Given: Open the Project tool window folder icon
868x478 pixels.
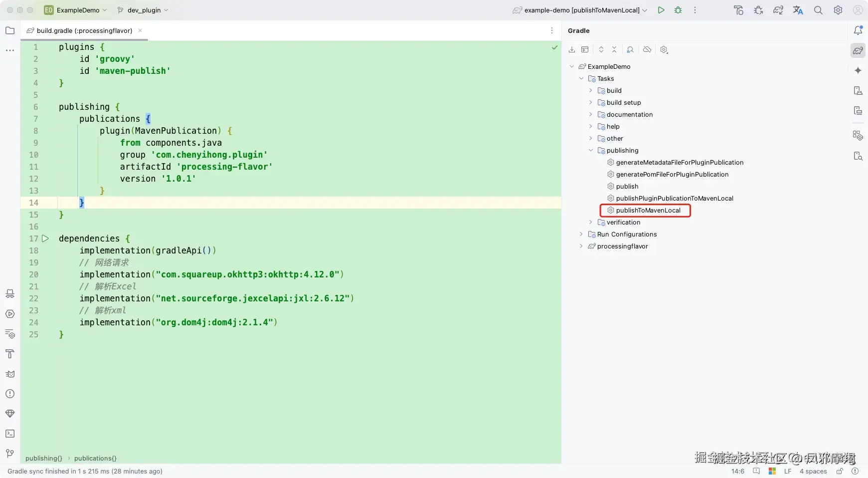Looking at the screenshot, I should pyautogui.click(x=10, y=30).
